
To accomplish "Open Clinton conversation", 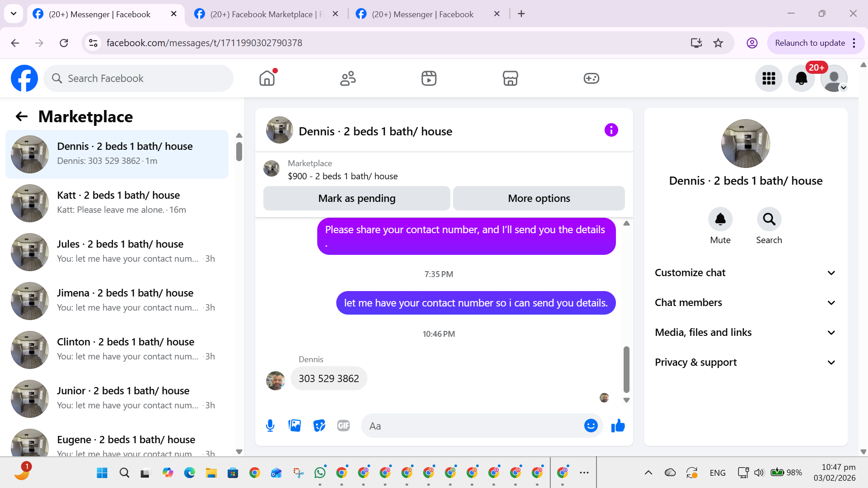I will (118, 349).
